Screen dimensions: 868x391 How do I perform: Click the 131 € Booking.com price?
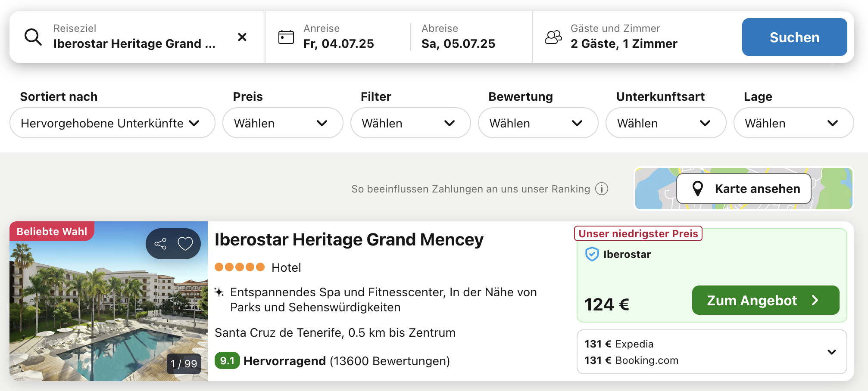click(x=631, y=360)
